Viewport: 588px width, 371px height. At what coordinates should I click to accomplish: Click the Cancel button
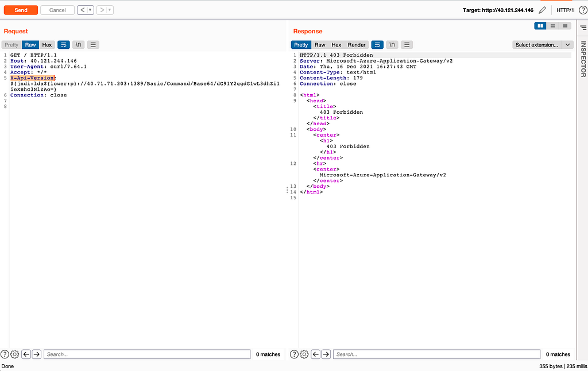coord(57,10)
